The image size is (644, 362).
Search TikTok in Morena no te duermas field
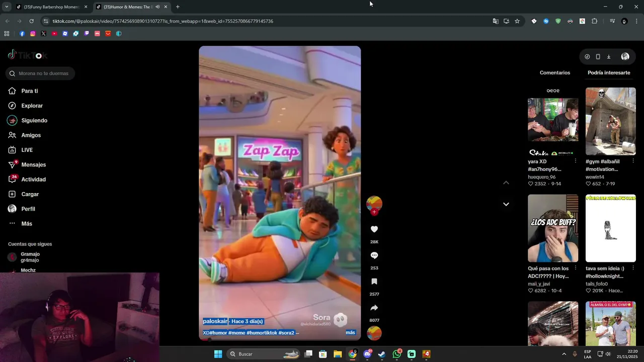coord(40,73)
